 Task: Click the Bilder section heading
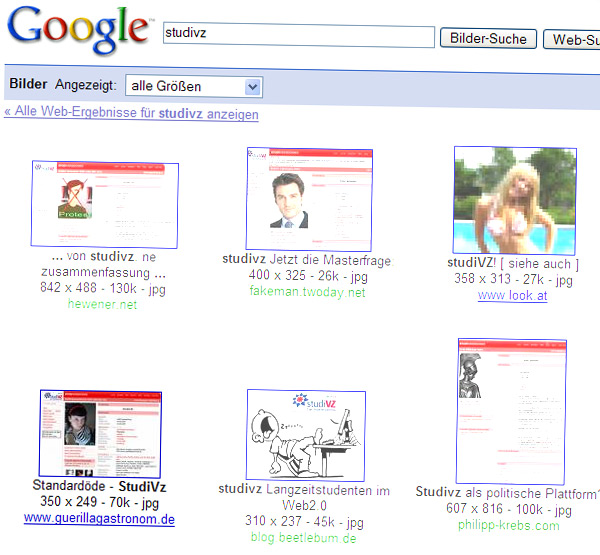[x=27, y=86]
